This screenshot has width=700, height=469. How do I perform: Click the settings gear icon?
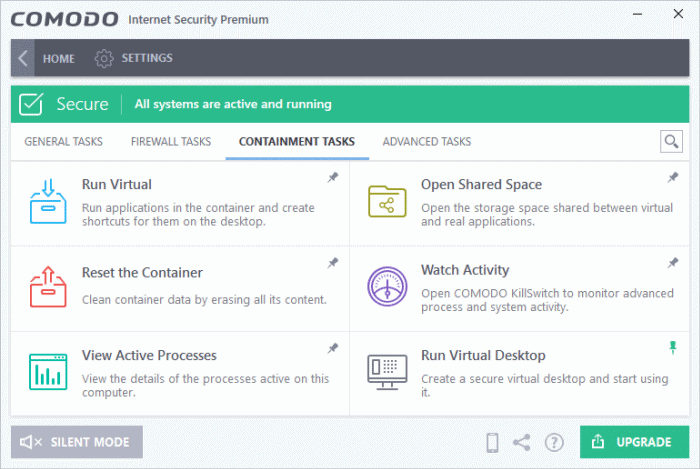[104, 58]
